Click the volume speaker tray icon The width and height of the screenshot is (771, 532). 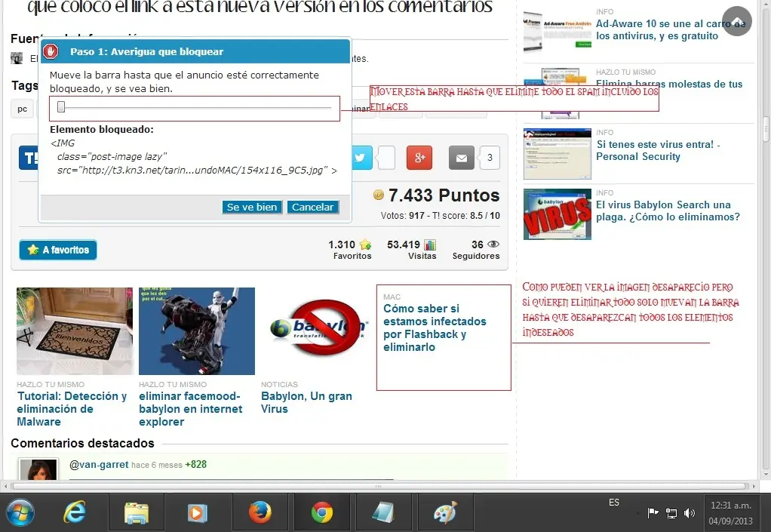point(690,513)
